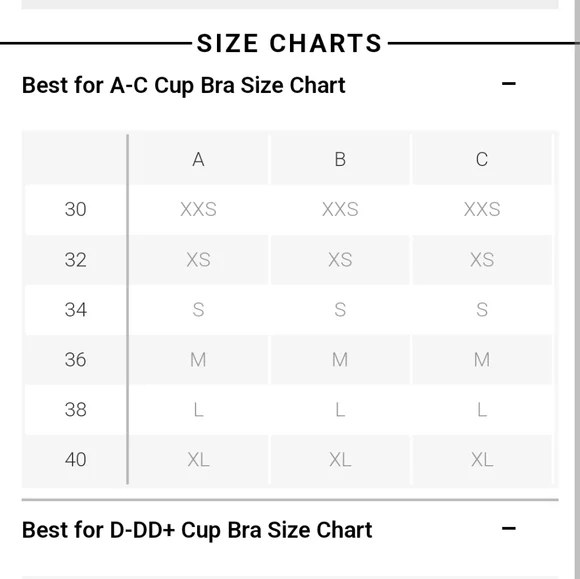Click the vertical scrollbar on right edge
Image resolution: width=580 pixels, height=579 pixels.
pyautogui.click(x=577, y=289)
